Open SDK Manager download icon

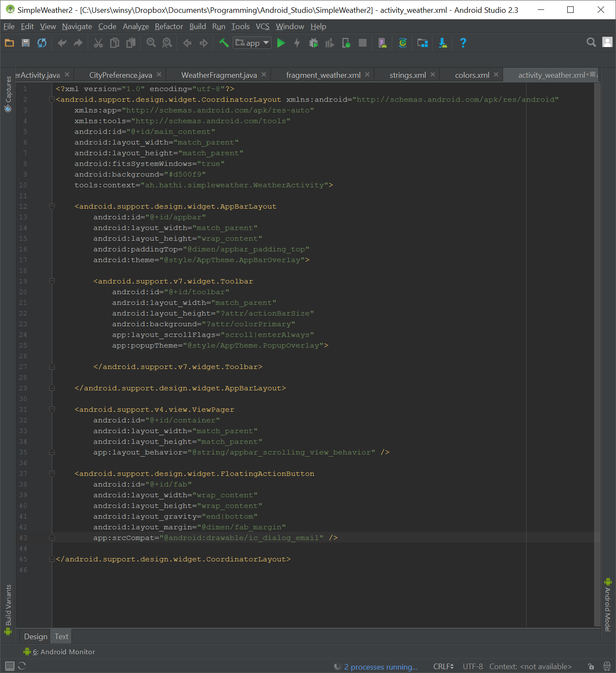443,43
